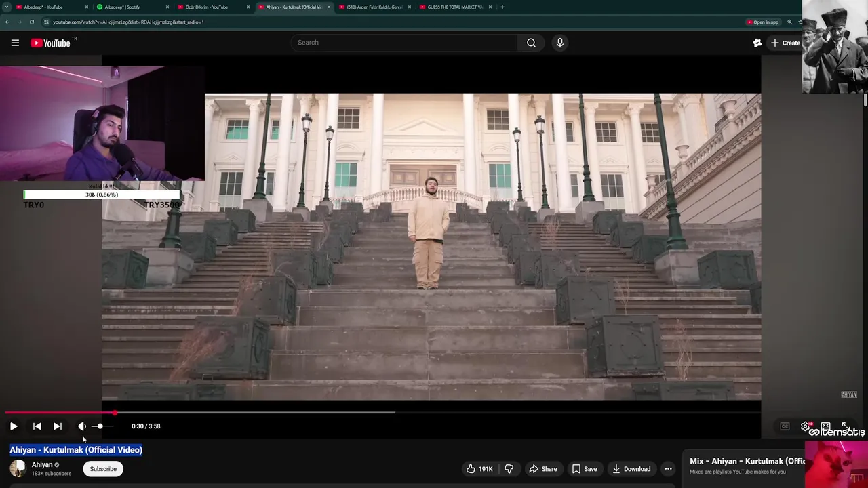Viewport: 868px width, 488px height.
Task: Go to YouTube home via logo
Action: click(50, 43)
